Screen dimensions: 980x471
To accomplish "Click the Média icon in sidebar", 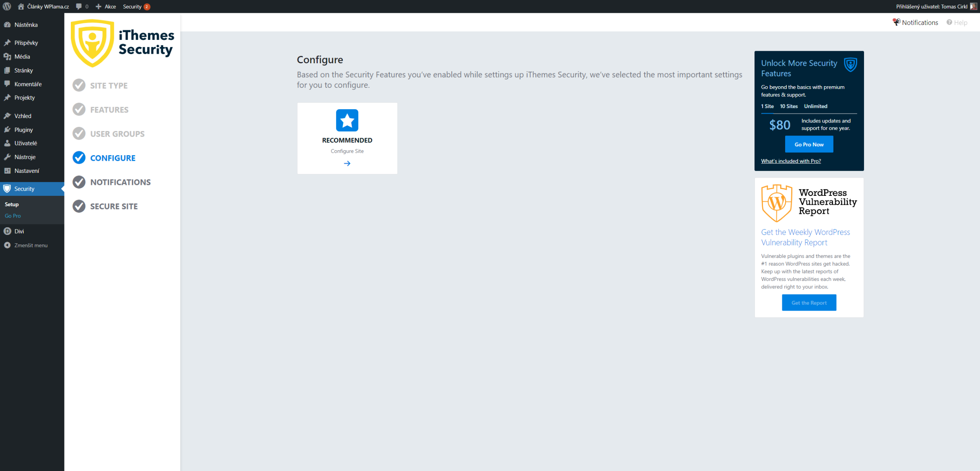I will coord(7,56).
